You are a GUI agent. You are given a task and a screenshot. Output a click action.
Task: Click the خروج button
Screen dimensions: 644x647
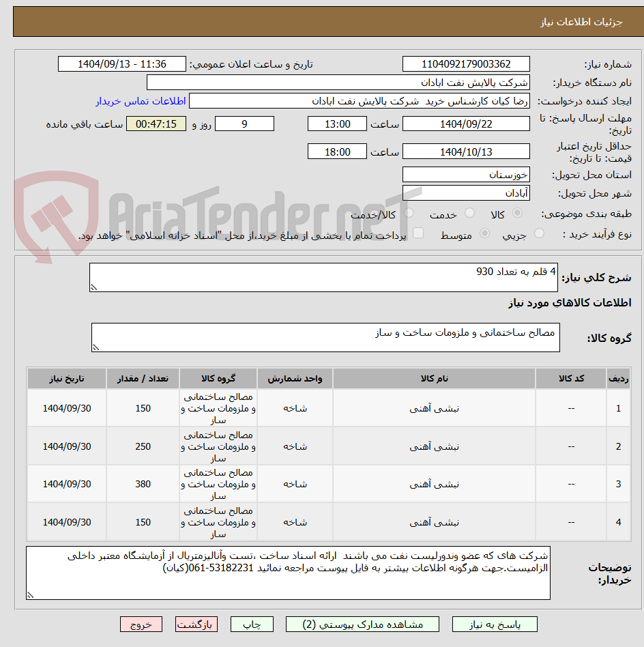point(141,624)
